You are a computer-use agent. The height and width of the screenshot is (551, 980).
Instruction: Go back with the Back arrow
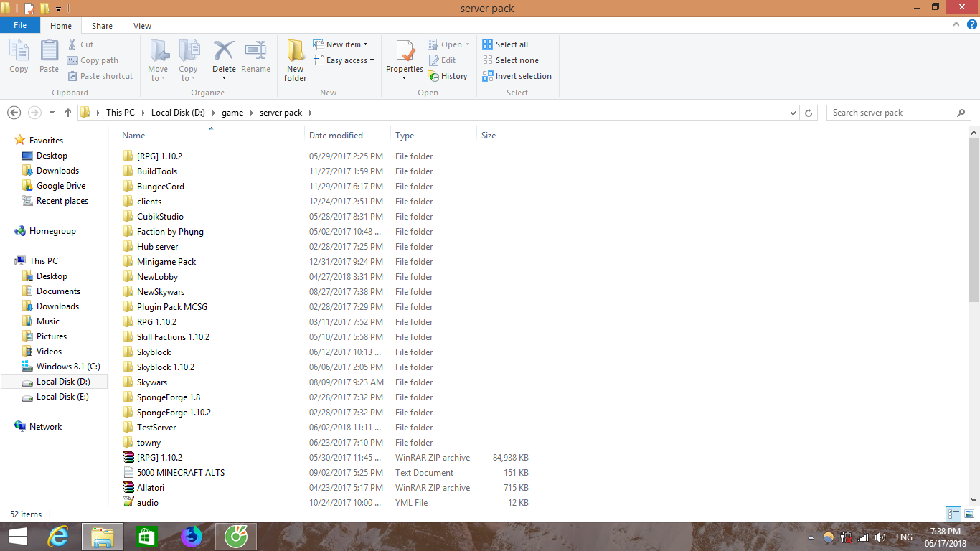[x=14, y=113]
